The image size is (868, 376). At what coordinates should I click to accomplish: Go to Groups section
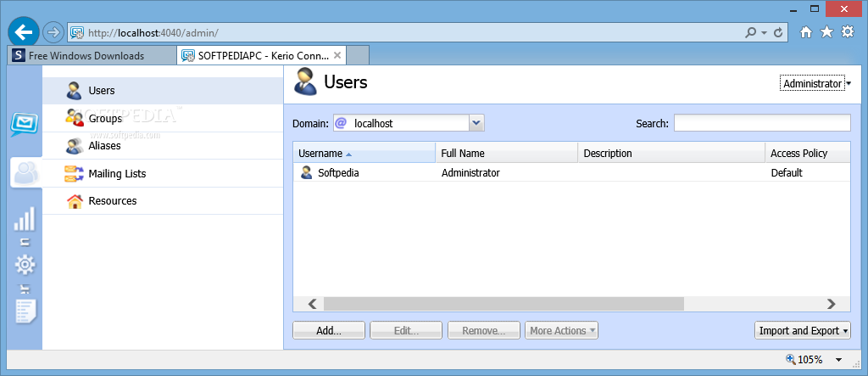click(163, 118)
